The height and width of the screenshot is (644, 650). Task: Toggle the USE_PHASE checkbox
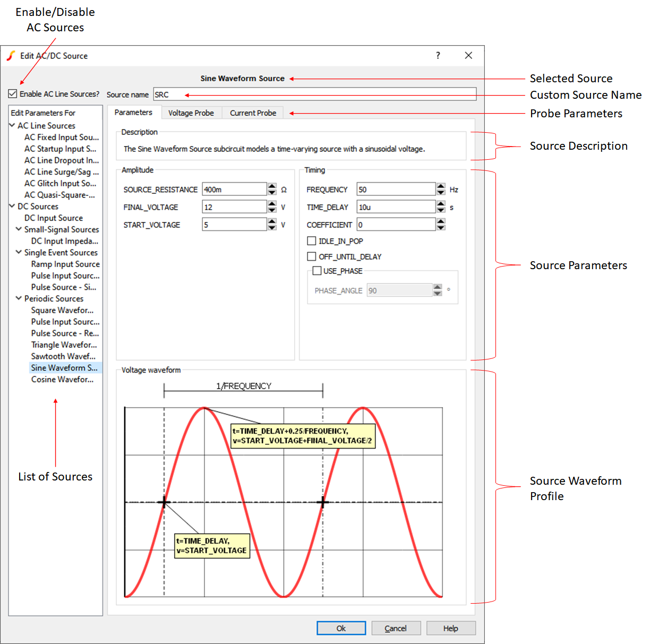point(317,271)
